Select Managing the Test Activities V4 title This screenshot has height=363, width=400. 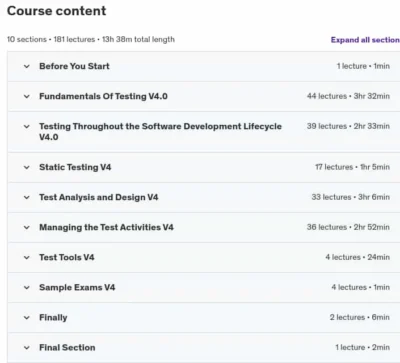pos(106,227)
